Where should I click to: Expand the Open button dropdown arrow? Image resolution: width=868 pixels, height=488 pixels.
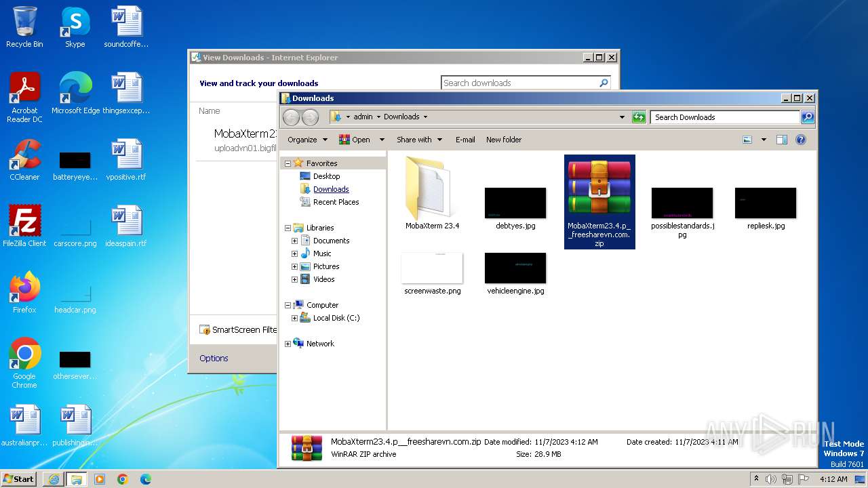pos(382,140)
